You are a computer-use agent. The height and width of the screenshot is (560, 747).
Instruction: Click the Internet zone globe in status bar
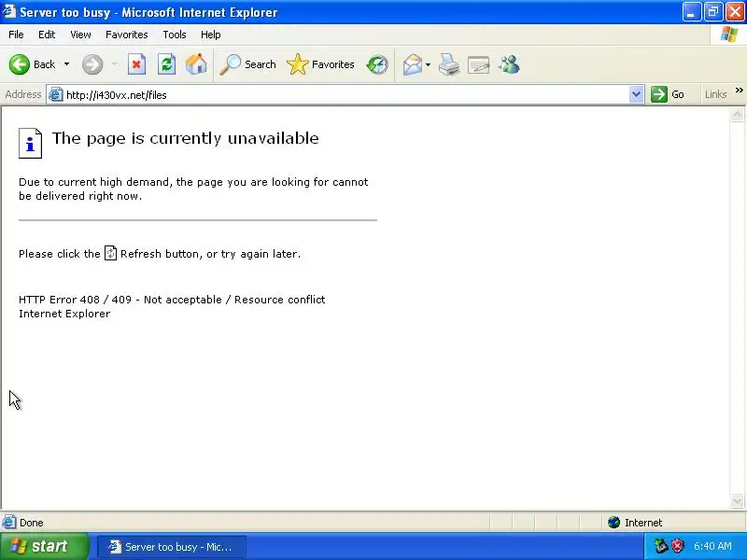(x=613, y=523)
